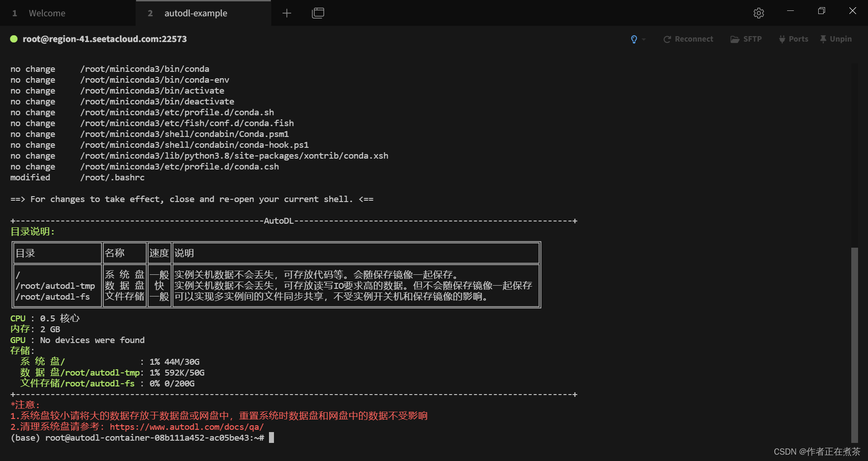Open a new tab with the plus icon

coord(287,13)
